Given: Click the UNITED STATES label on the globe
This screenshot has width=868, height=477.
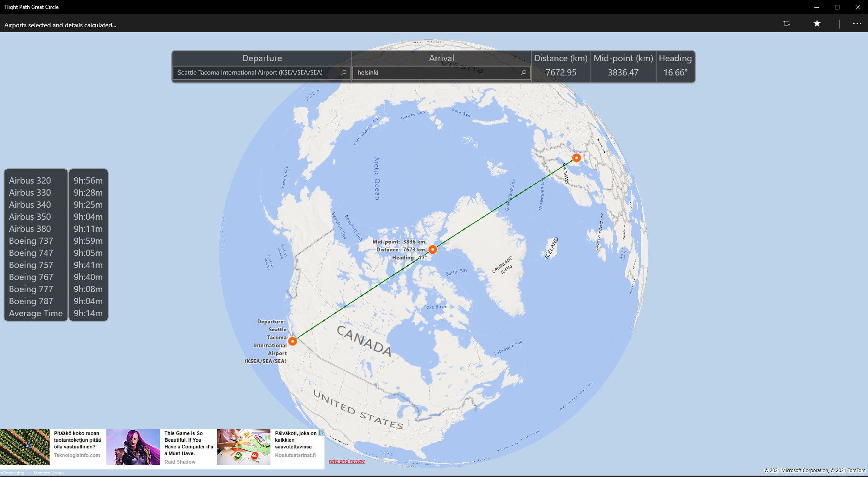Looking at the screenshot, I should coord(358,410).
